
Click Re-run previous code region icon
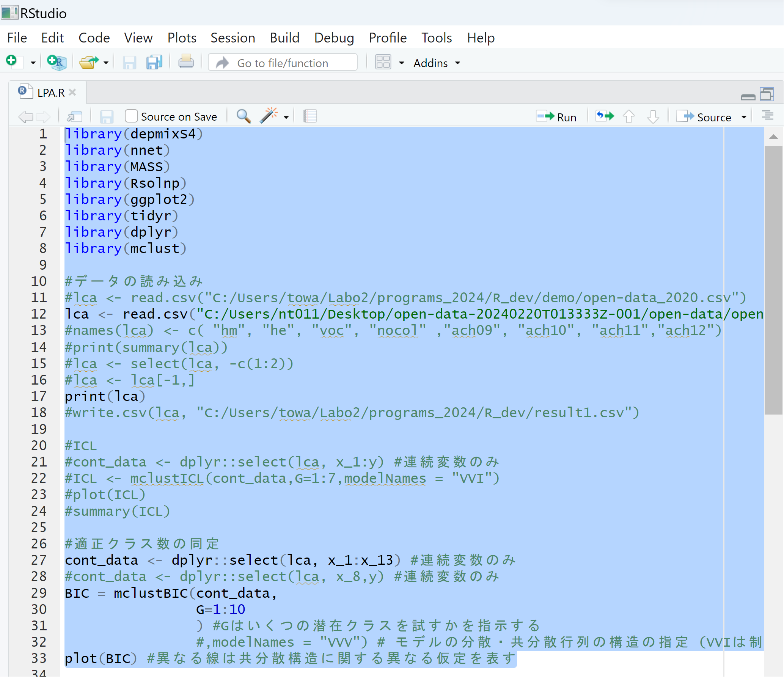click(x=605, y=116)
